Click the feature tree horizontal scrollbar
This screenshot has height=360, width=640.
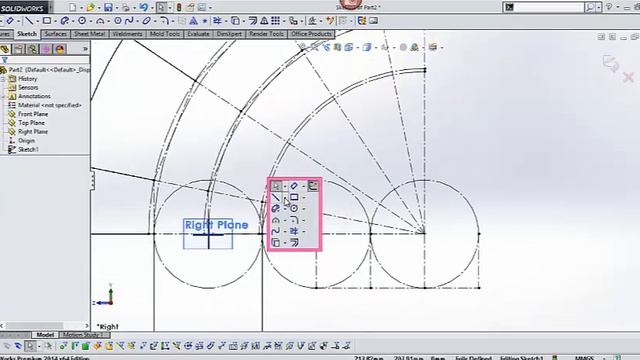[34, 325]
